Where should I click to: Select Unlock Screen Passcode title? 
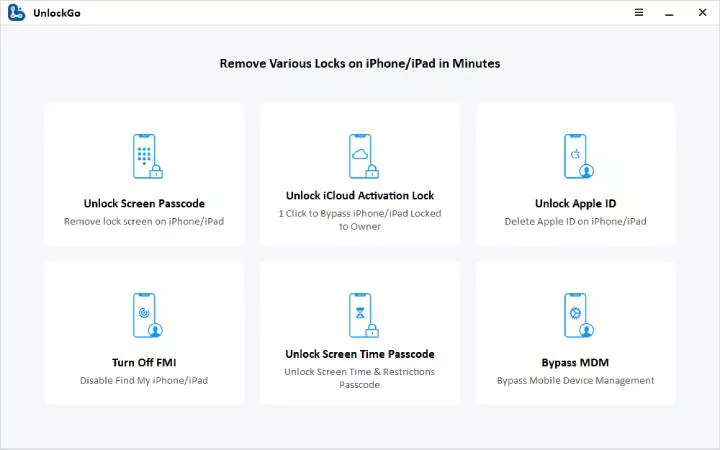(x=144, y=203)
